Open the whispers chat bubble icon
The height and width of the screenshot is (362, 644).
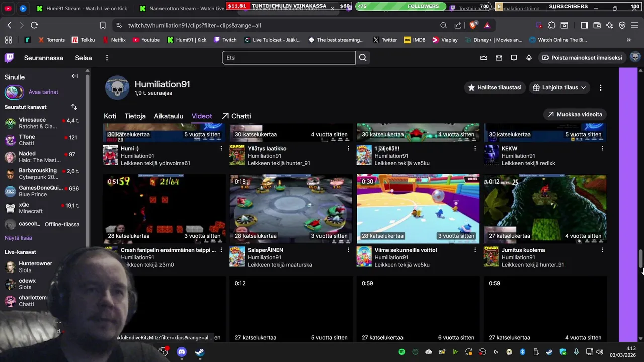[514, 58]
